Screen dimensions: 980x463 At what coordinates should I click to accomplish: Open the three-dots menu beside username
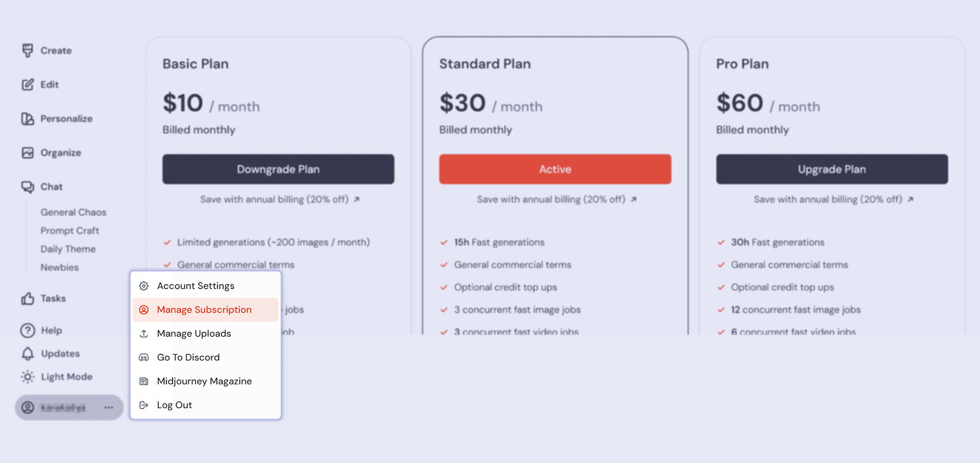tap(108, 408)
